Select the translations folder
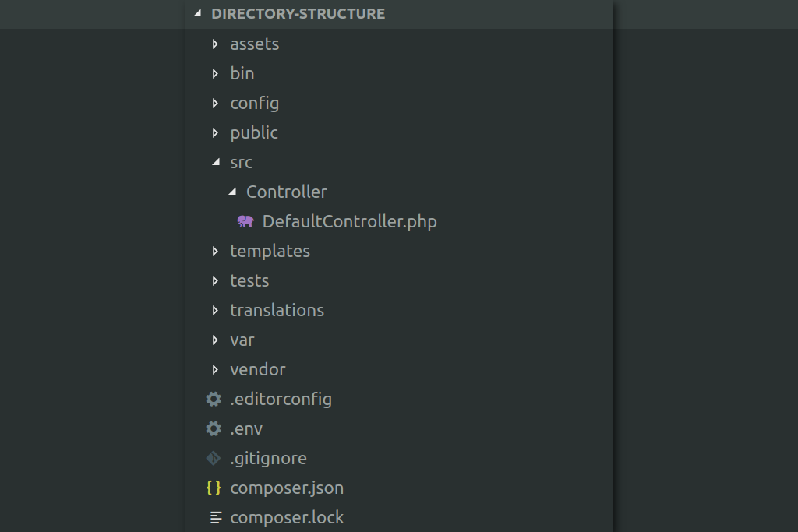This screenshot has width=798, height=532. coord(277,310)
